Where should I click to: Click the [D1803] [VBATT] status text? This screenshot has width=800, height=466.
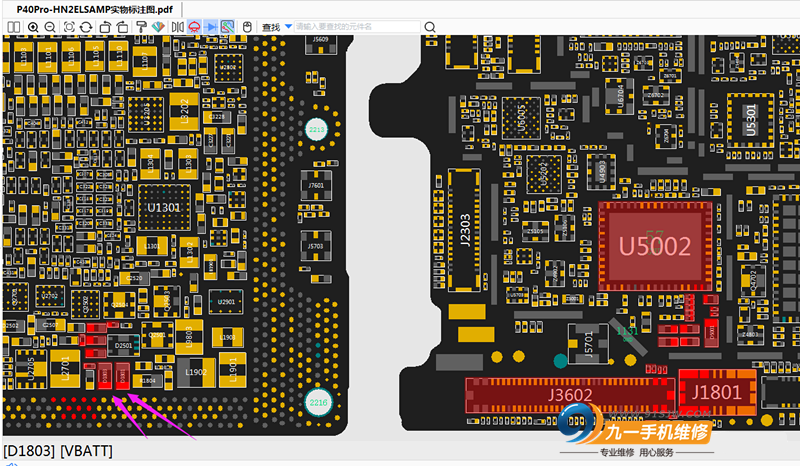58,451
